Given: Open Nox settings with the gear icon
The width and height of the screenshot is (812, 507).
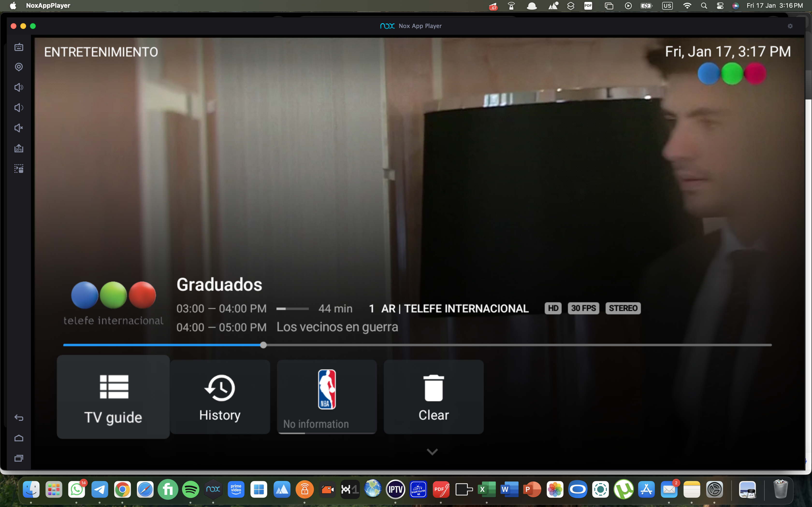Looking at the screenshot, I should coord(790,26).
